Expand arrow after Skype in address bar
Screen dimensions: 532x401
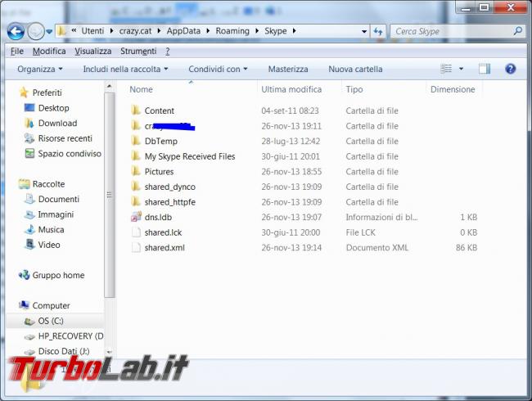[294, 31]
